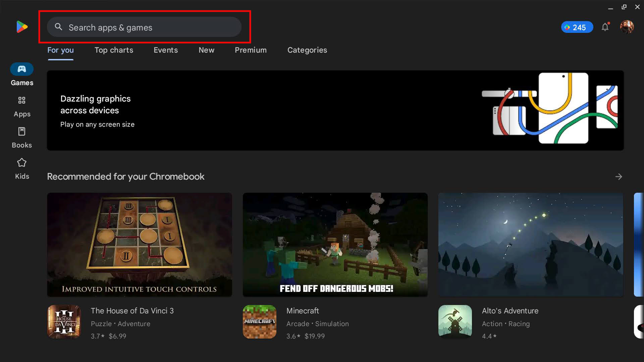Open the Apps section in sidebar
The width and height of the screenshot is (644, 362).
coord(22,107)
